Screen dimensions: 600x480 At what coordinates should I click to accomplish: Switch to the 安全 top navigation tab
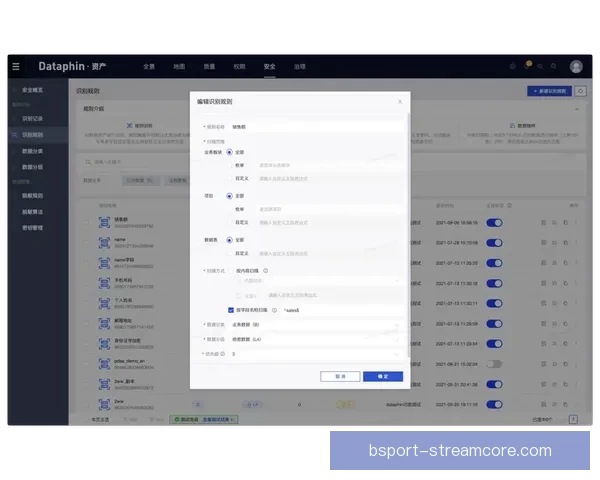269,66
